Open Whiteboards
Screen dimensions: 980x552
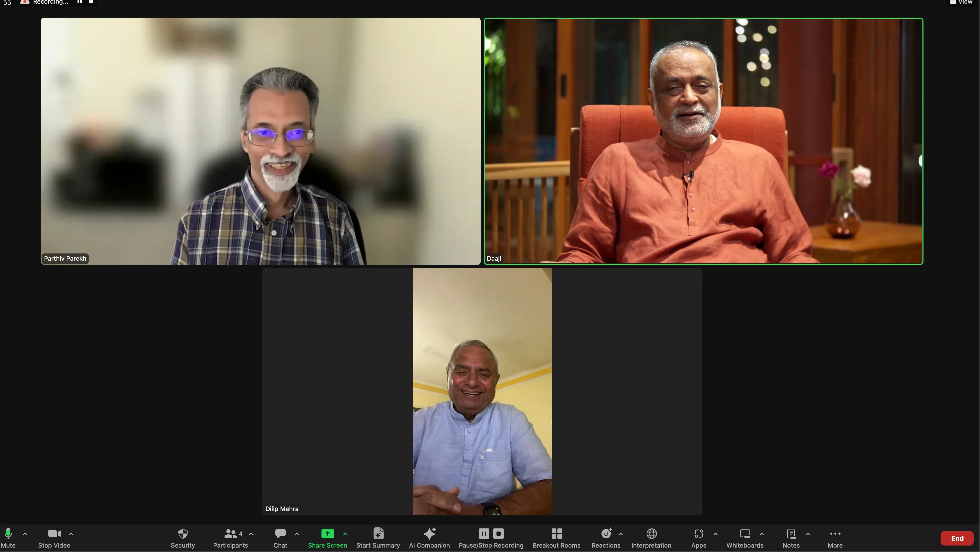745,537
